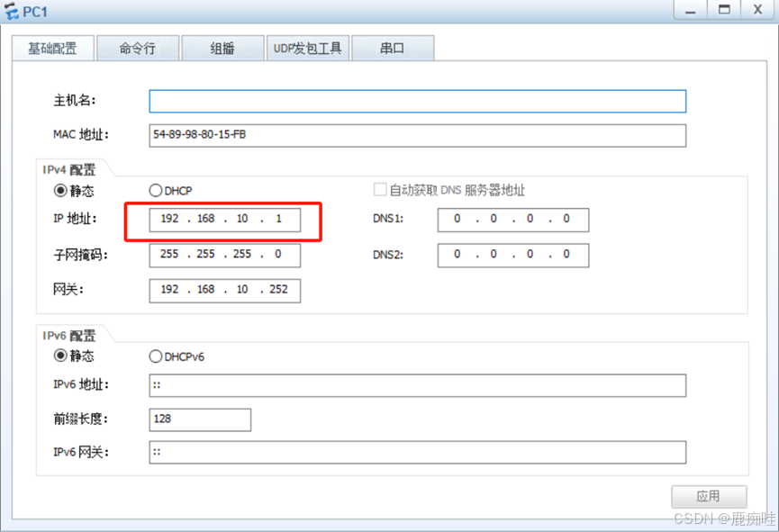Click the last octet of IP 地址
The width and height of the screenshot is (779, 532).
point(278,219)
